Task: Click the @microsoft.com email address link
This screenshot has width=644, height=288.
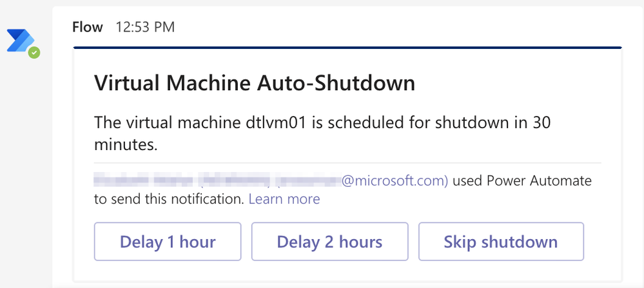Action: 394,181
